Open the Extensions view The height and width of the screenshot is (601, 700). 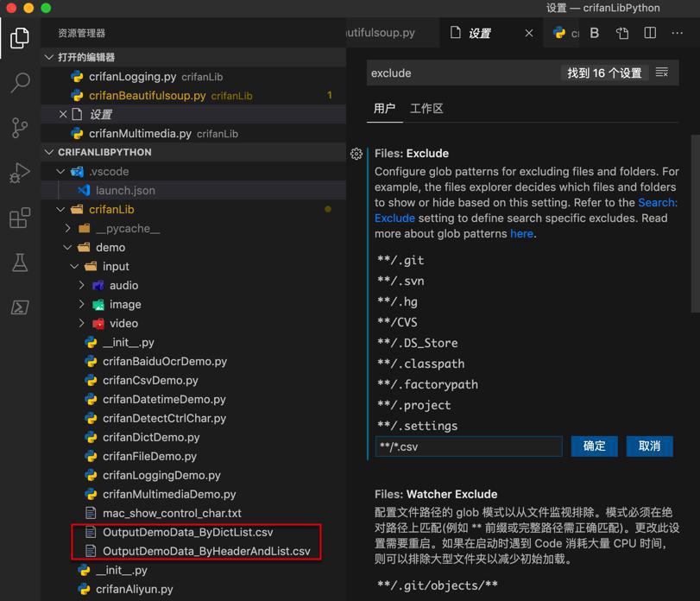tap(20, 218)
